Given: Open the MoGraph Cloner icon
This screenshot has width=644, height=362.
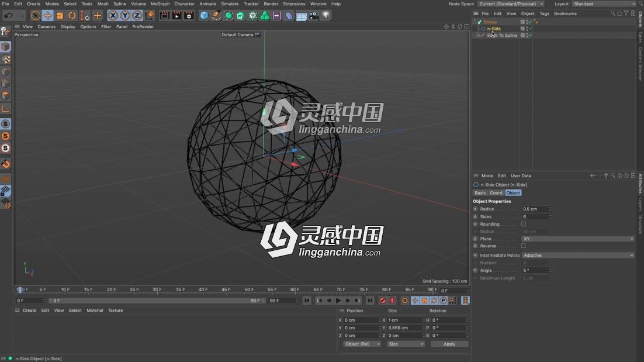Looking at the screenshot, I should (265, 16).
